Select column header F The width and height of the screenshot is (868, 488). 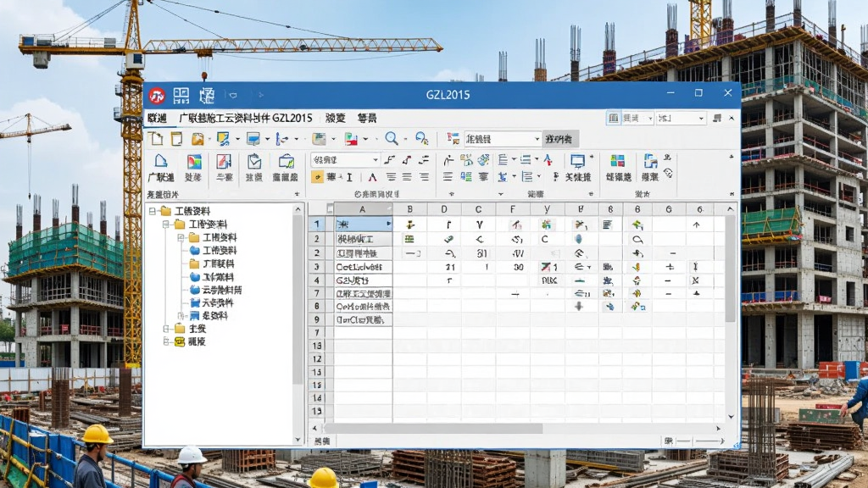(x=513, y=209)
